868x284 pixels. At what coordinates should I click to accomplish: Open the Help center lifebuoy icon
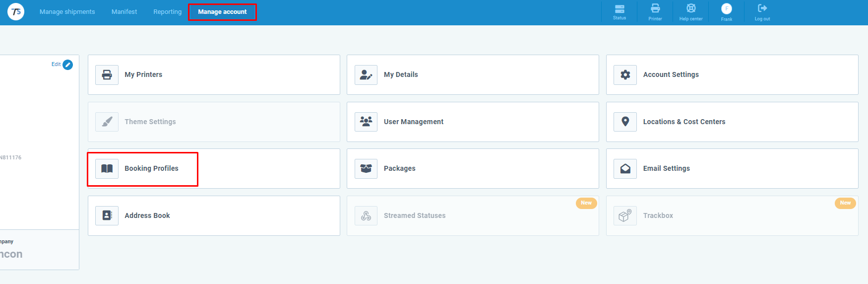(691, 8)
